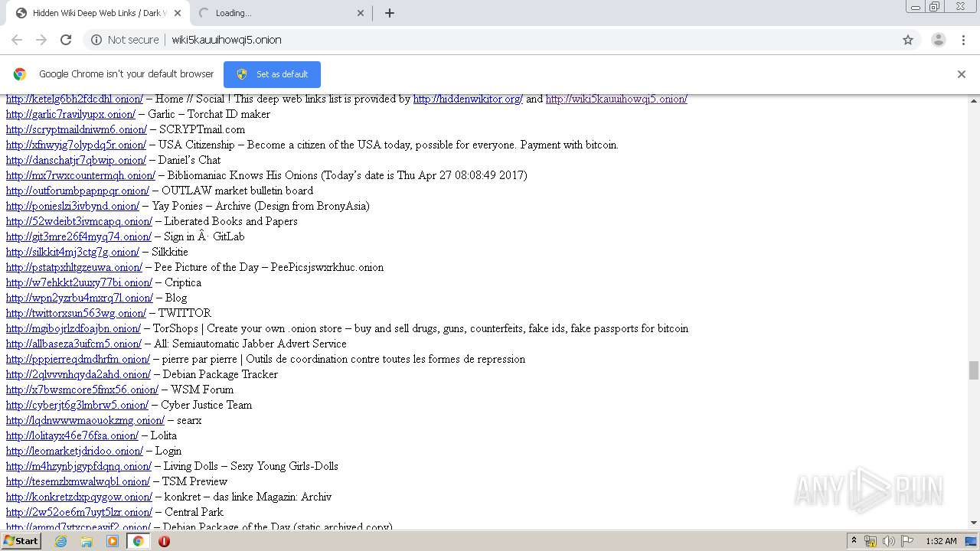Image resolution: width=980 pixels, height=551 pixels.
Task: Open the lqdnwwwmaouokzmg.onion searx link
Action: (85, 420)
